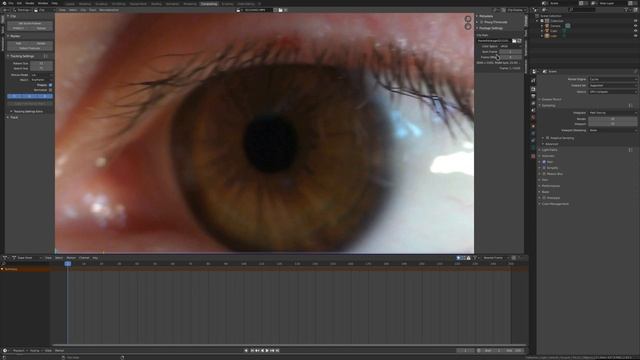Open the Render properties tab
The width and height of the screenshot is (640, 360).
tap(533, 89)
